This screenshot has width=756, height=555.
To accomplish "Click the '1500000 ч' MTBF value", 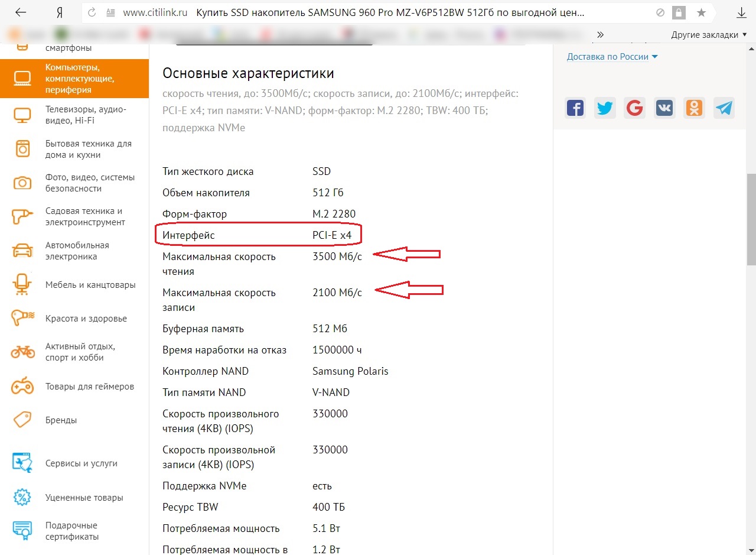I will coord(337,350).
